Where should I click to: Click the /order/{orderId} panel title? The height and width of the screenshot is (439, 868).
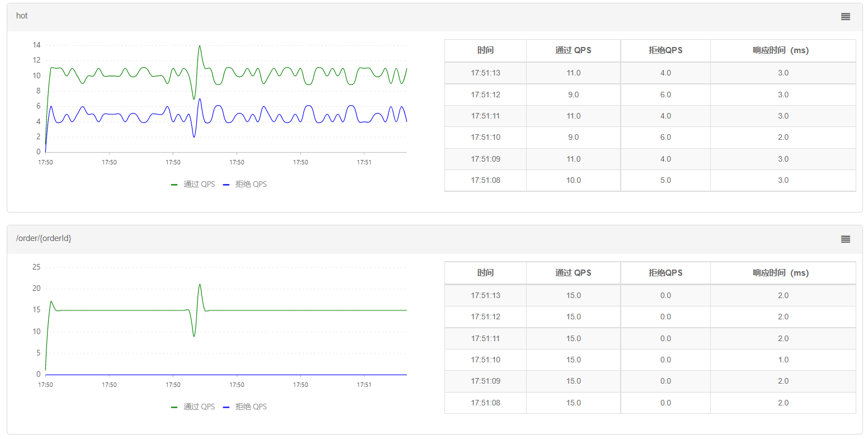pyautogui.click(x=44, y=238)
